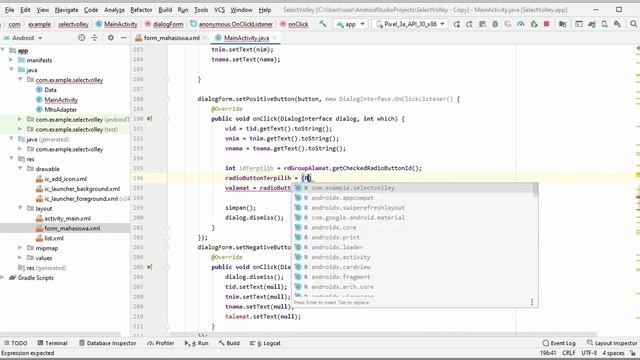This screenshot has height=360, width=640.
Task: Open the VCS menu
Action: 220,10
